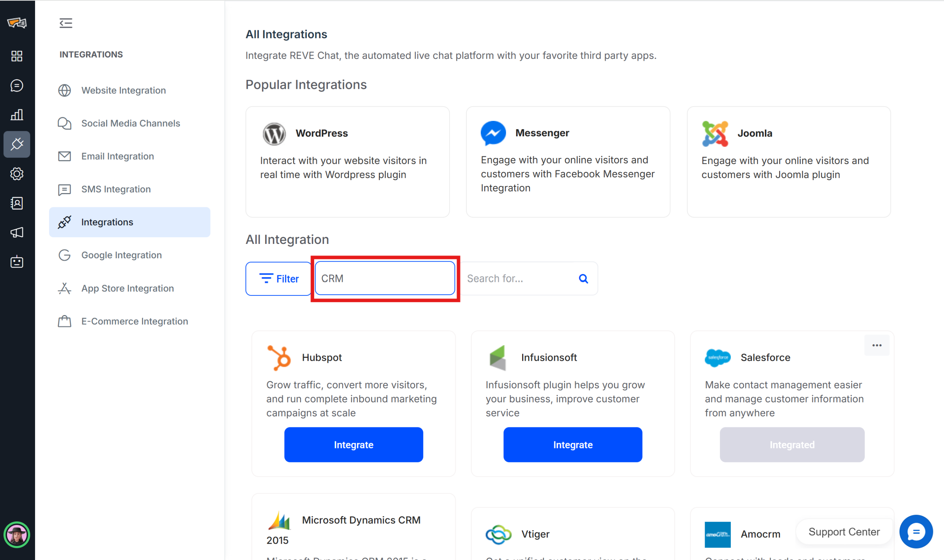Open the chatbot robot icon
Viewport: 944px width, 560px height.
click(x=17, y=262)
